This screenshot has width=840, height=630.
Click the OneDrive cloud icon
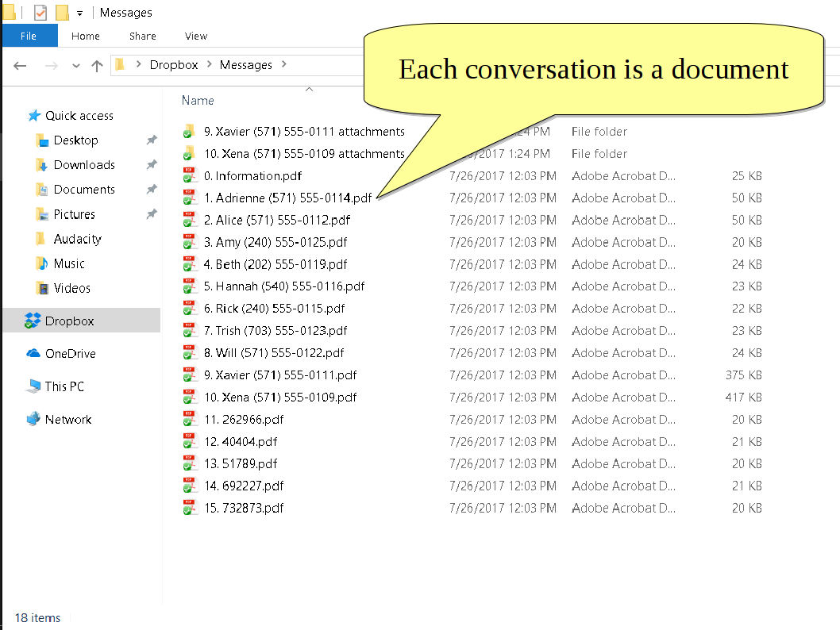(33, 353)
